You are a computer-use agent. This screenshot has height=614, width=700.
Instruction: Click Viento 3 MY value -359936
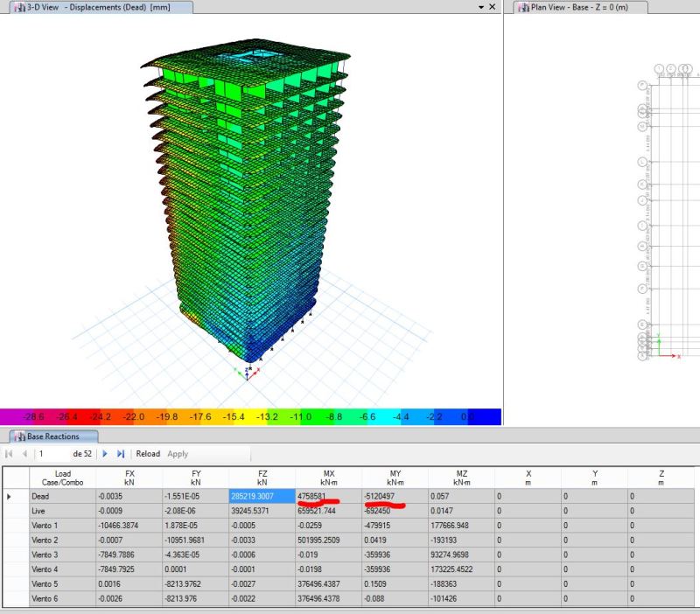coord(395,555)
